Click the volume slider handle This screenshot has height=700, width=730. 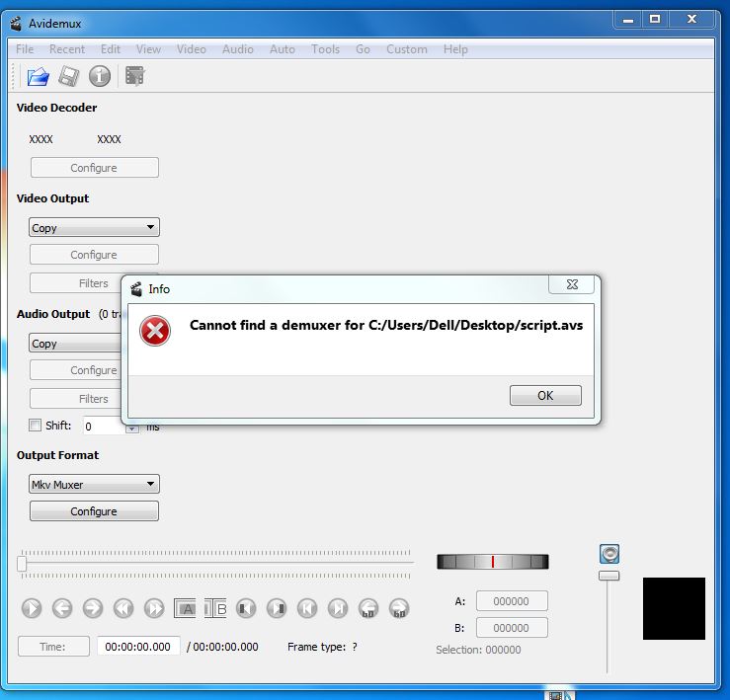point(608,577)
